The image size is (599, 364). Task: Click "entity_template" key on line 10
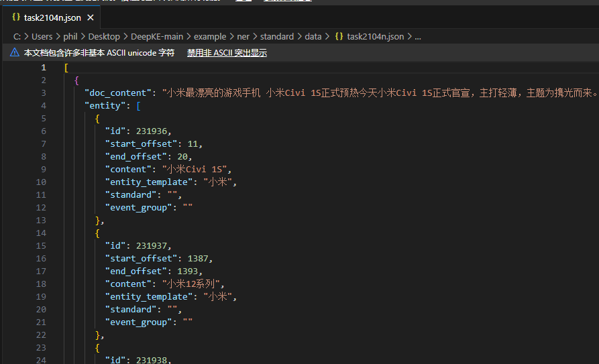(149, 182)
